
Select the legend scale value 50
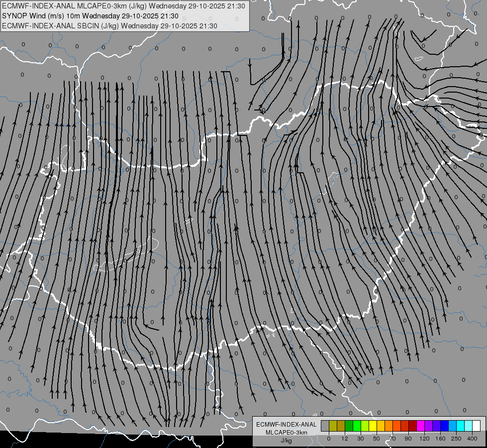pyautogui.click(x=377, y=439)
